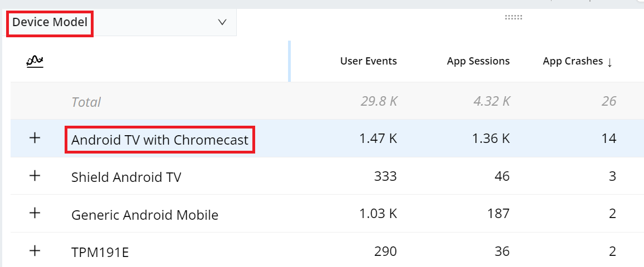This screenshot has height=267, width=644.
Task: Grab the dotted drag handle at top
Action: click(513, 17)
